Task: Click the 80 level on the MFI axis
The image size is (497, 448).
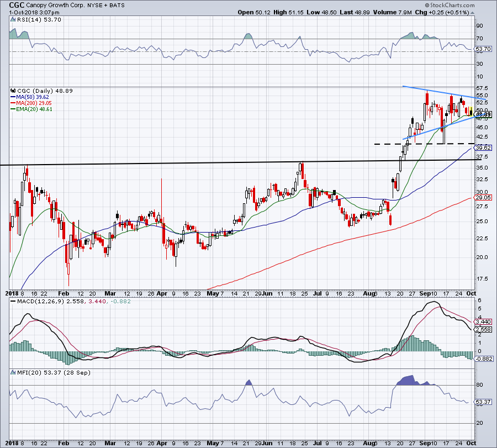Action: coord(480,385)
